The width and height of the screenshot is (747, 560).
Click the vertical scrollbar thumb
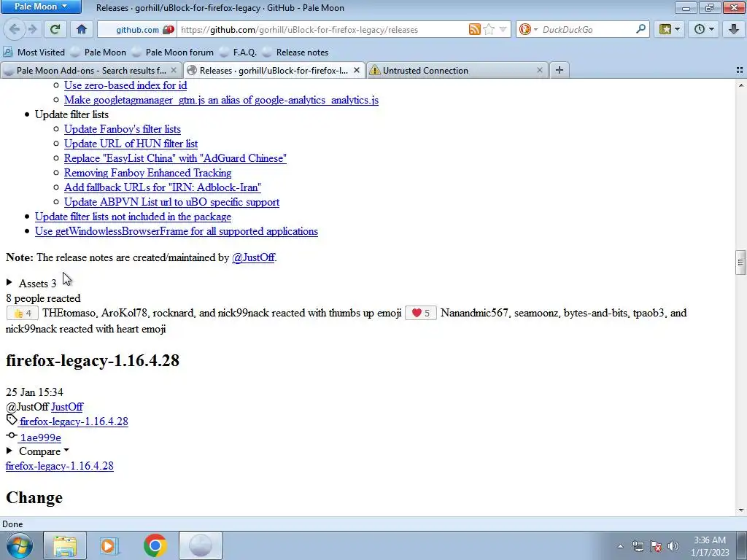pyautogui.click(x=740, y=262)
